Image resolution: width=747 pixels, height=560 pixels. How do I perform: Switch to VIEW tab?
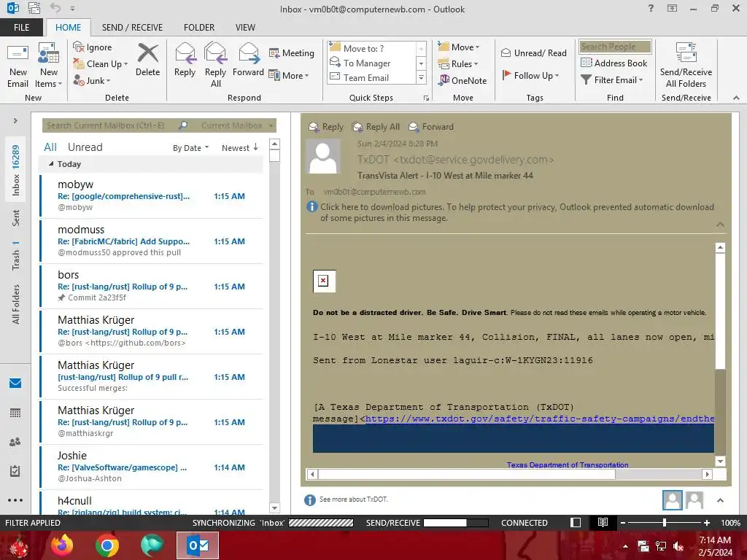[245, 27]
